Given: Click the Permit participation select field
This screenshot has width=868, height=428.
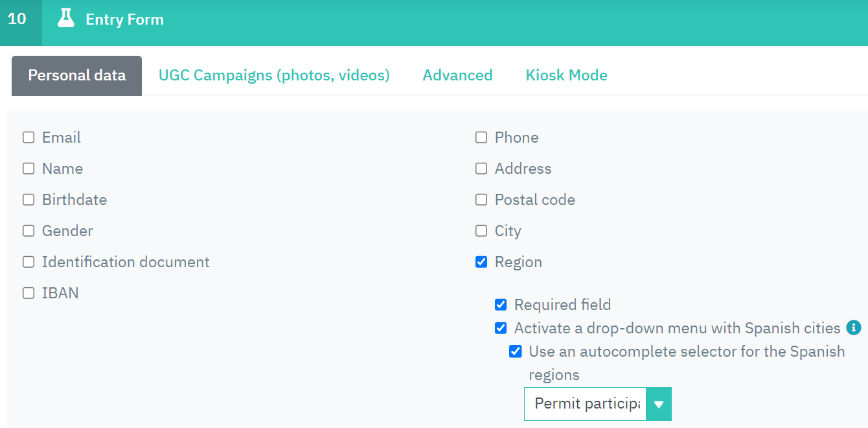Looking at the screenshot, I should 586,404.
